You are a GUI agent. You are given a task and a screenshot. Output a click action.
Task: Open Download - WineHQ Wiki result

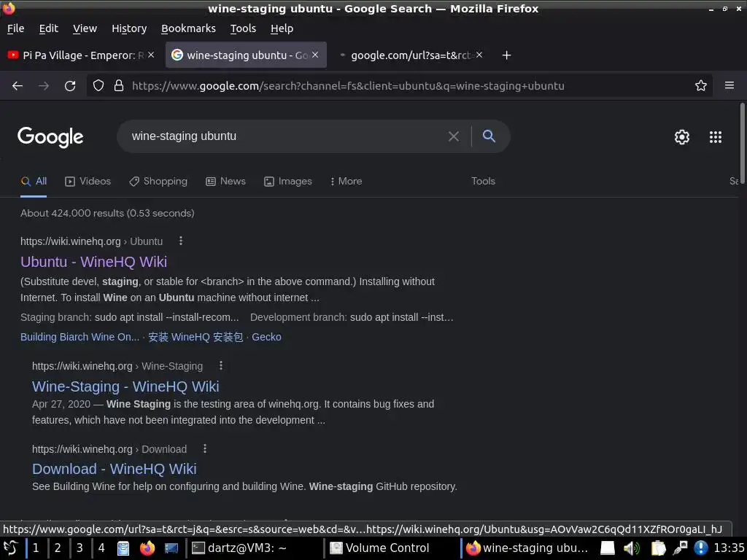pos(115,469)
